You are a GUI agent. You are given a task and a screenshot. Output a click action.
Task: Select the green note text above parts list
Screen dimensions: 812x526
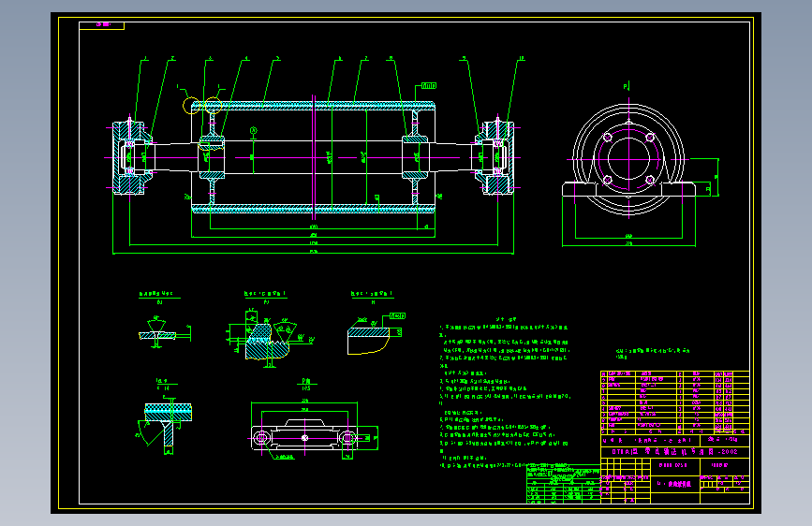pyautogui.click(x=653, y=354)
